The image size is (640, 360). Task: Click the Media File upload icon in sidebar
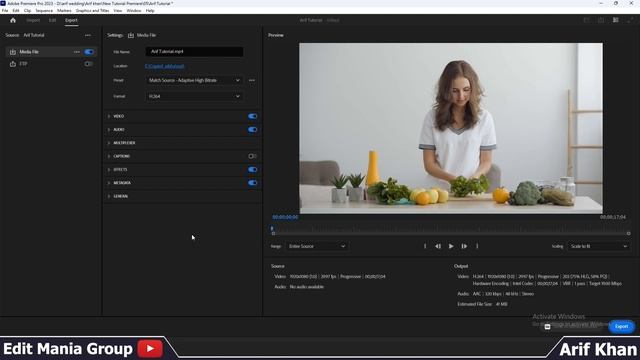[13, 52]
